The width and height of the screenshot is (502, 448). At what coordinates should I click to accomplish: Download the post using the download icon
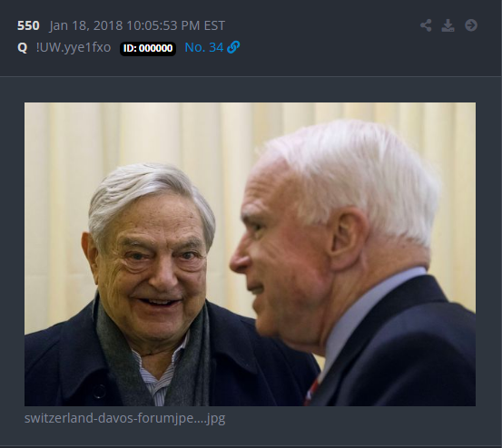tap(448, 25)
